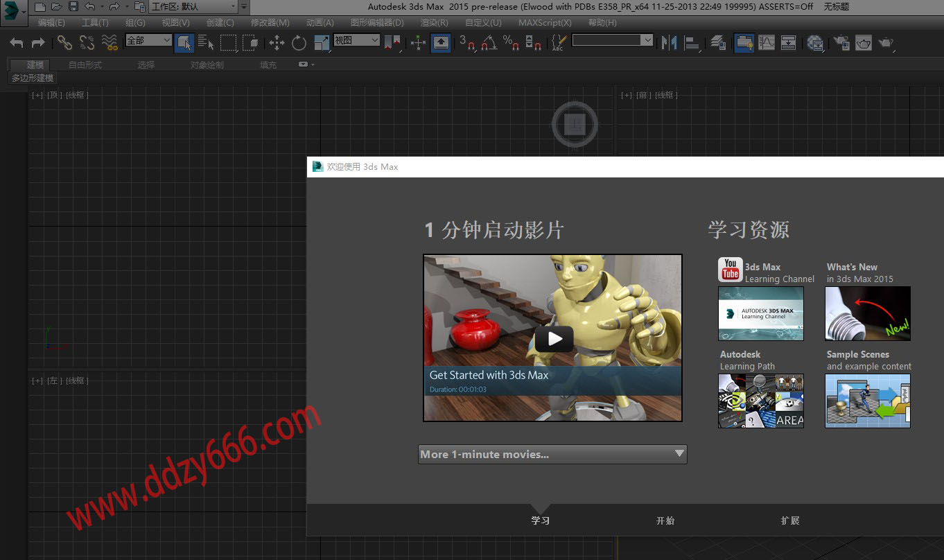Click the Mirror tool icon
944x560 pixels.
pyautogui.click(x=669, y=43)
